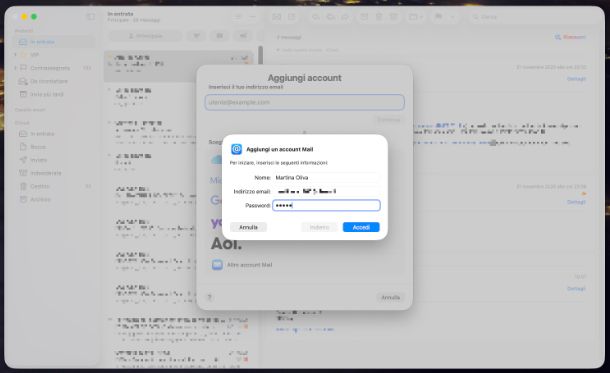Screen dimensions: 610x373
Task: Compose a new message with the pencil icon
Action: (x=291, y=17)
